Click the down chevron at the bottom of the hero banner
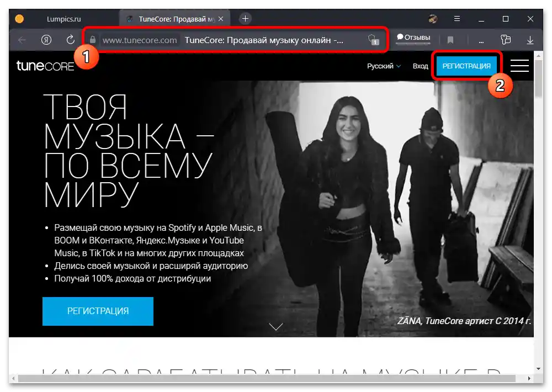This screenshot has height=392, width=552. point(276,327)
